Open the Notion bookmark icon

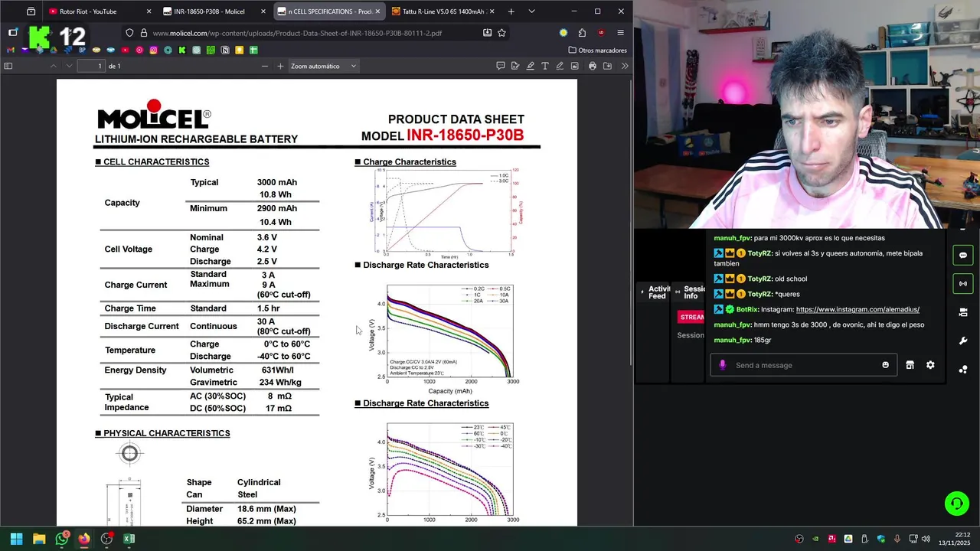pyautogui.click(x=225, y=51)
